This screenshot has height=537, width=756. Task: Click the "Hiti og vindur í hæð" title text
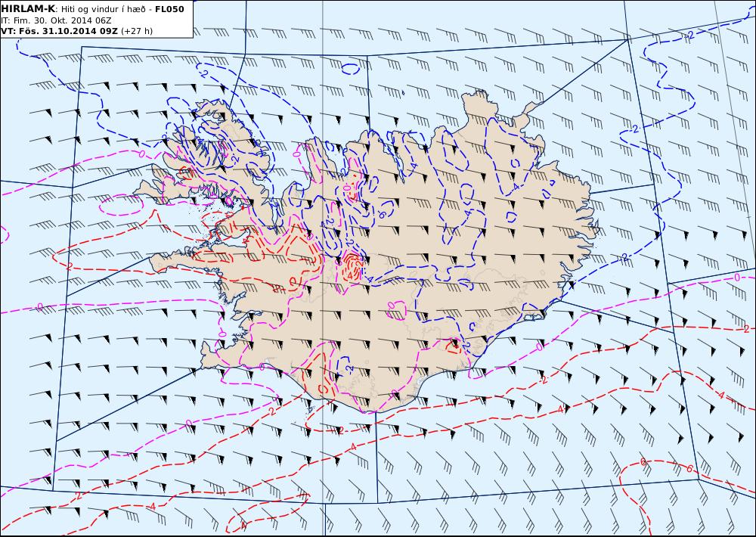(103, 10)
